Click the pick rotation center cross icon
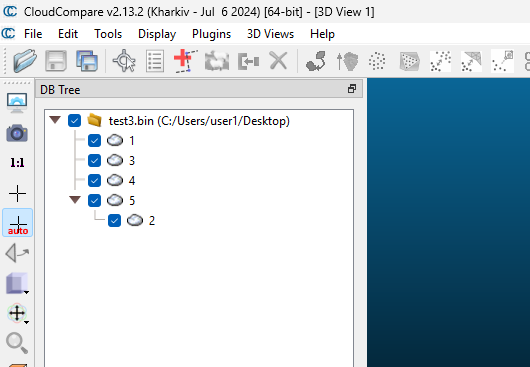This screenshot has width=530, height=367. 17,193
